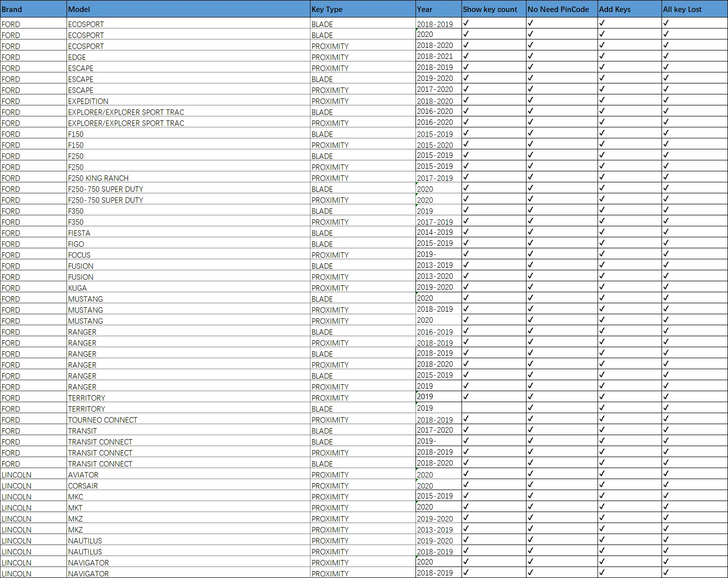
Task: Click the MKC model cell
Action: tap(188, 497)
